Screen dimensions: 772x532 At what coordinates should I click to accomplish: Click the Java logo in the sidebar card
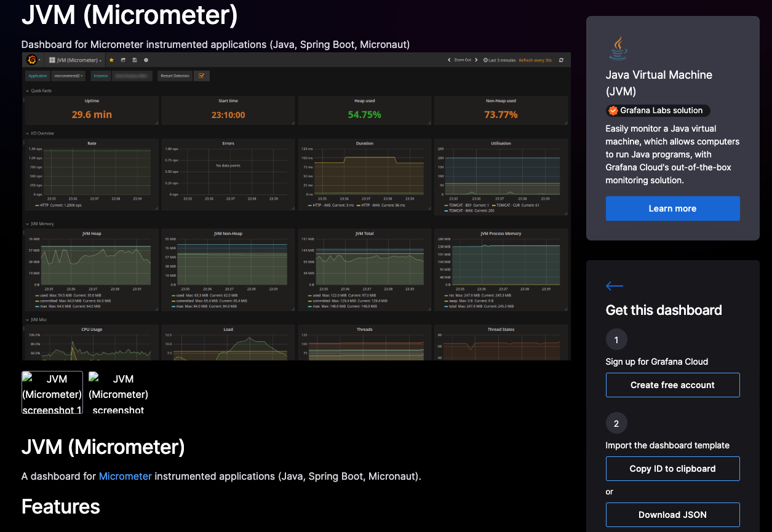click(618, 48)
